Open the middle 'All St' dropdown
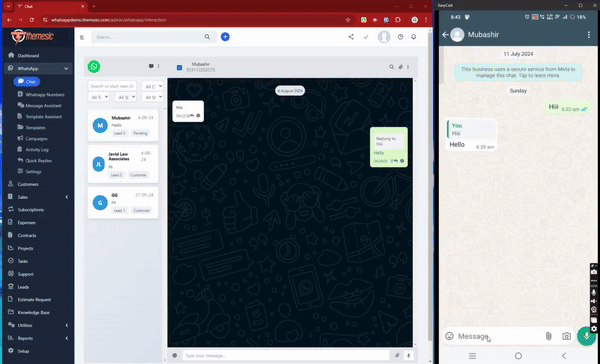Screen dimensions: 600x364 pyautogui.click(x=126, y=97)
